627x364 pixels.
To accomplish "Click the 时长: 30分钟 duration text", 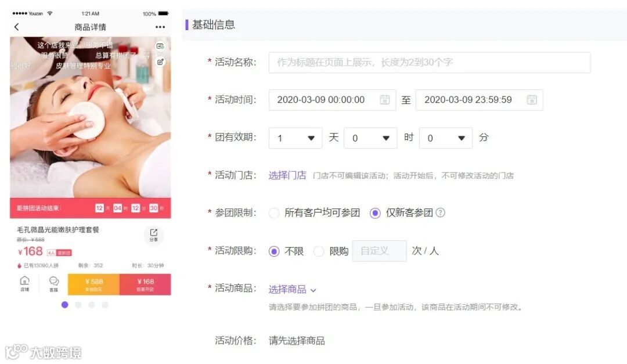I will [147, 266].
